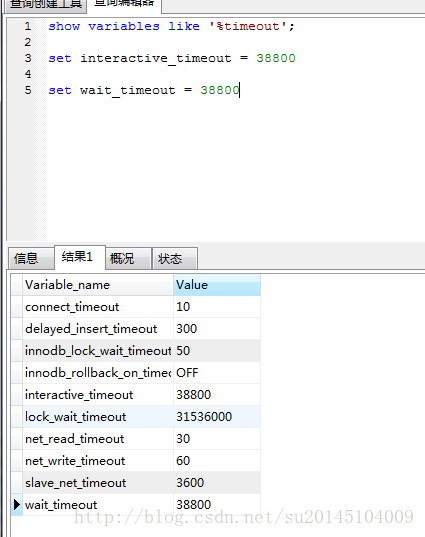Click the OFF value cell
The height and width of the screenshot is (537, 425).
(217, 373)
